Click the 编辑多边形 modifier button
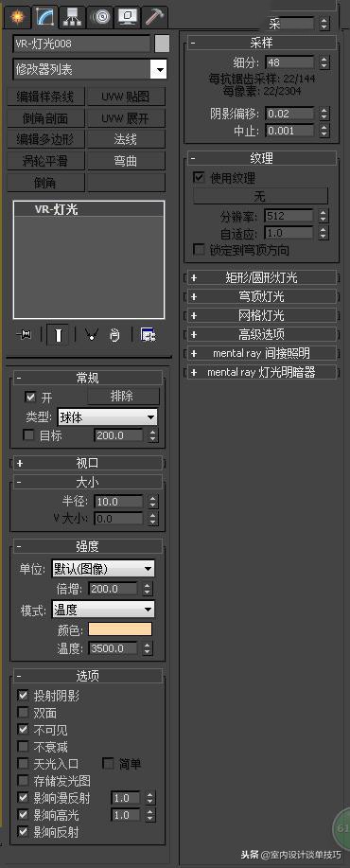The height and width of the screenshot is (868, 350). 45,139
